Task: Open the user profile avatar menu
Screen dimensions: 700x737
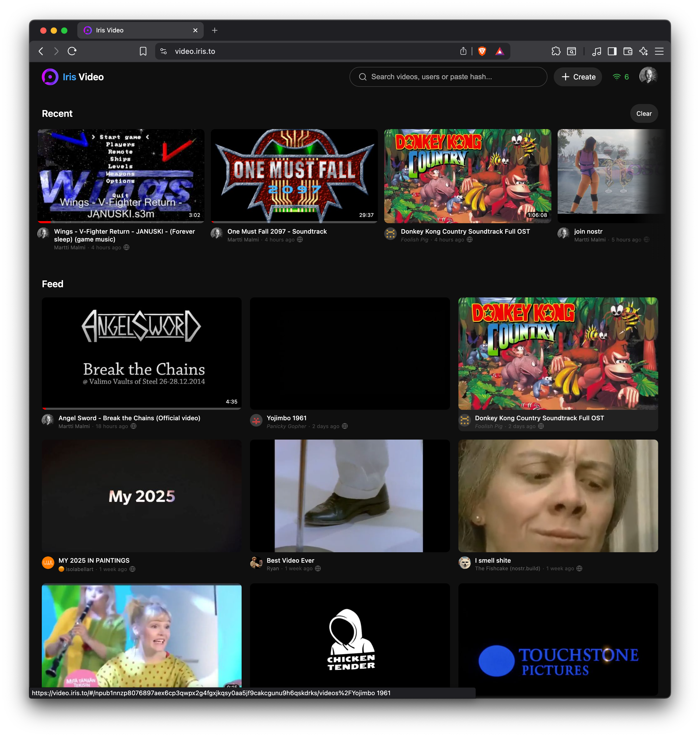Action: [648, 76]
